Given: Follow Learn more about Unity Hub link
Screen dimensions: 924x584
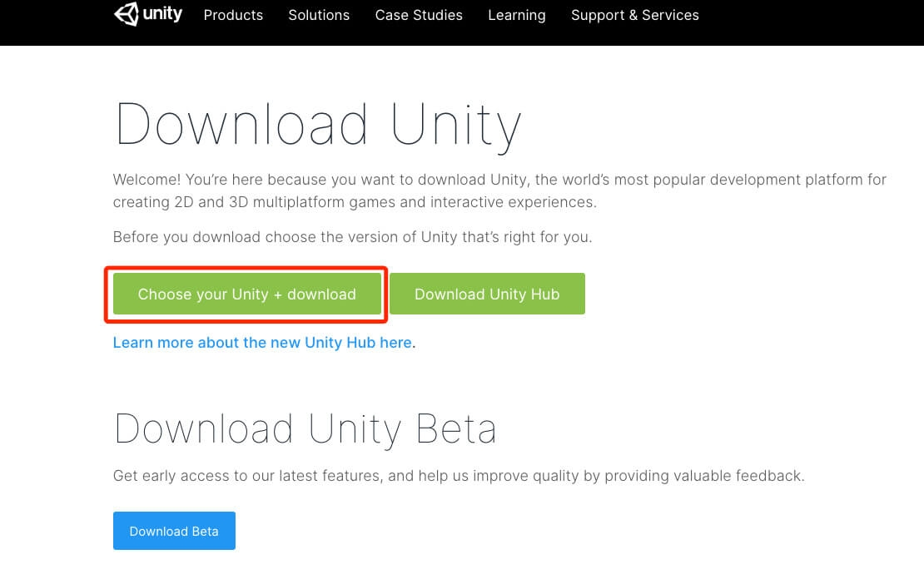Looking at the screenshot, I should pyautogui.click(x=262, y=343).
